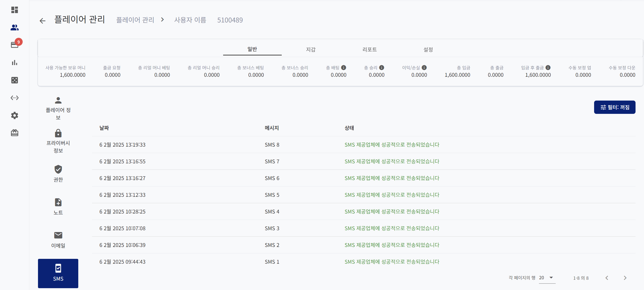
Task: Open the 권한 shield section
Action: point(58,174)
